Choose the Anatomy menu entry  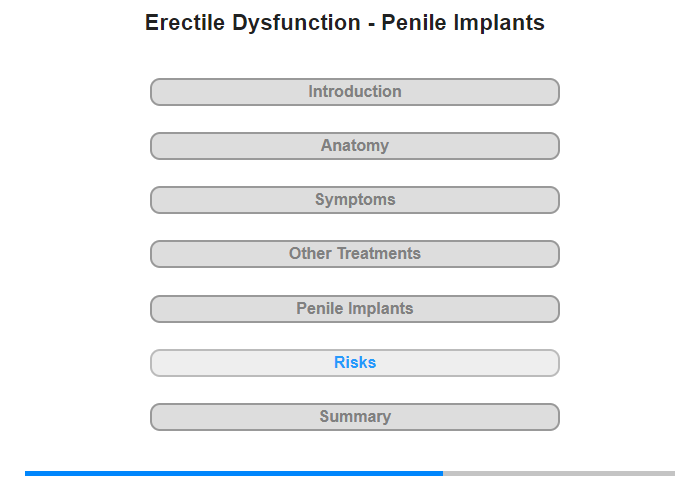[x=354, y=146]
